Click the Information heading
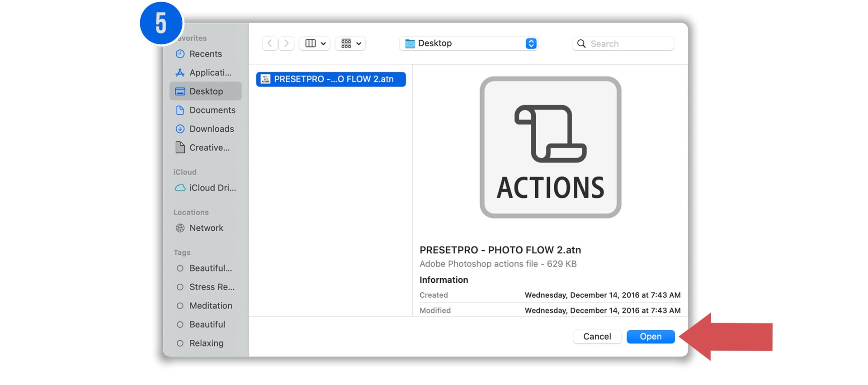Screen dimensions: 868x385 click(x=443, y=280)
